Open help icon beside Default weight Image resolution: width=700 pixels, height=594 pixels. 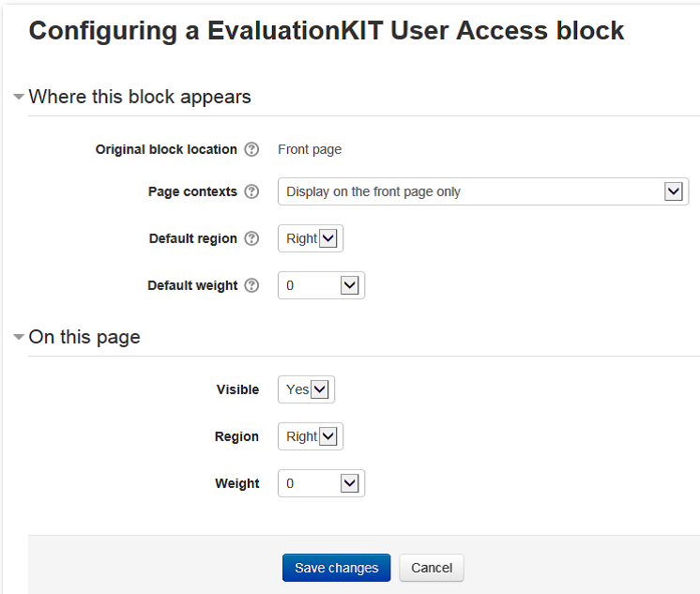pyautogui.click(x=251, y=285)
